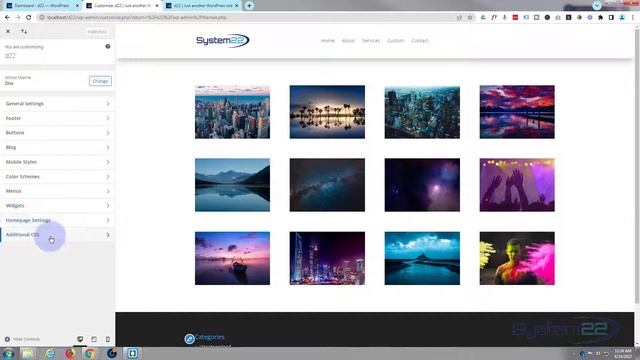The height and width of the screenshot is (360, 640).
Task: Open the blue river landscape image
Action: tap(422, 258)
